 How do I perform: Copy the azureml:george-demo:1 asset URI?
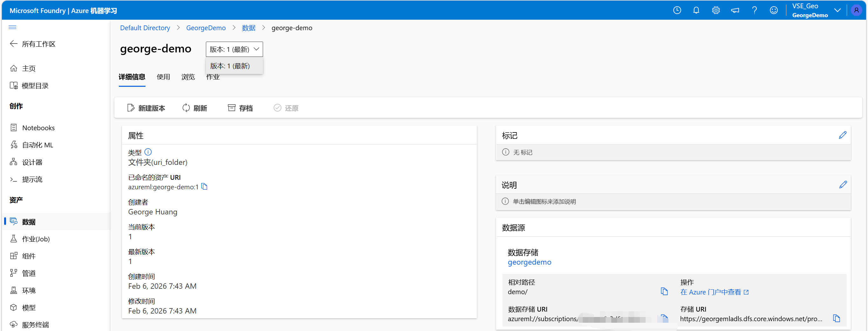(204, 186)
